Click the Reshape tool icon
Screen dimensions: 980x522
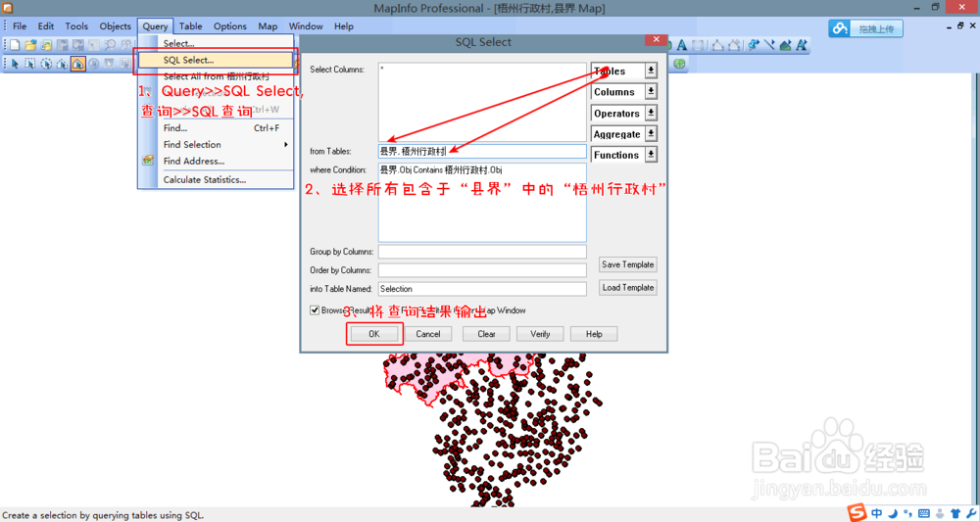718,45
